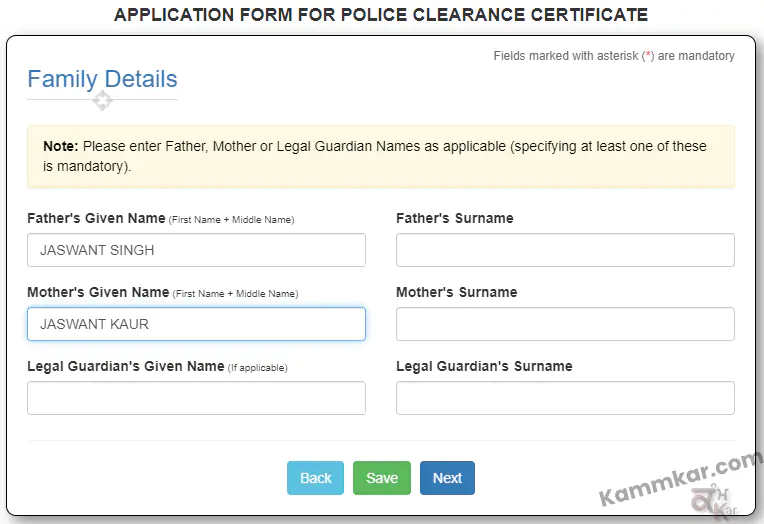Click the crosshair ornament under Family Details
The image size is (764, 524).
(102, 100)
